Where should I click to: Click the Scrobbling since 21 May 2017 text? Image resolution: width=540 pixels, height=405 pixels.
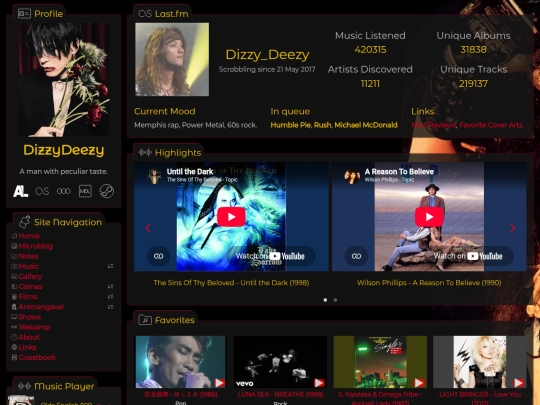point(267,69)
